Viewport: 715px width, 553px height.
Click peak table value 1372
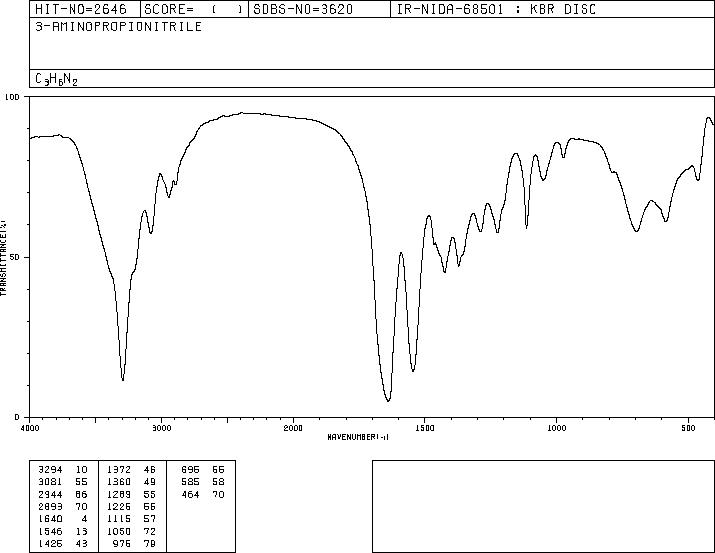pyautogui.click(x=119, y=470)
